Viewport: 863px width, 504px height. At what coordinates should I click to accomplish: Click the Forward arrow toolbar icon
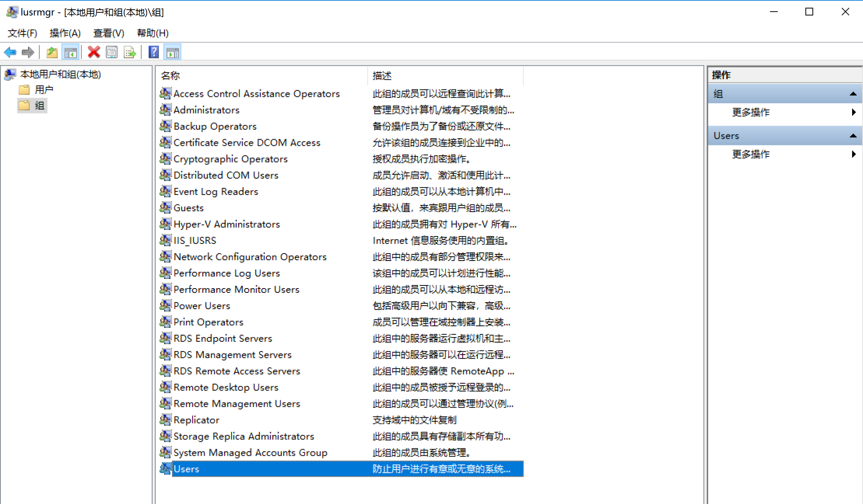point(28,52)
